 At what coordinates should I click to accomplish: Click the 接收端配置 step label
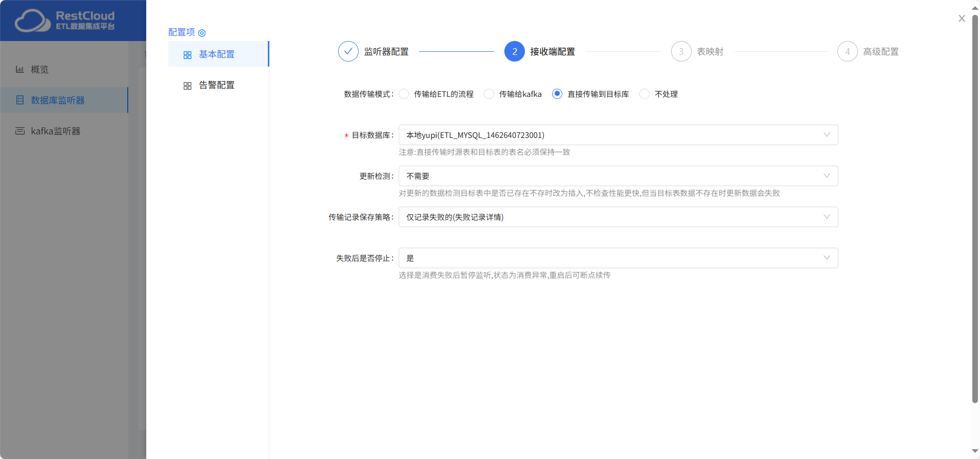pyautogui.click(x=553, y=52)
